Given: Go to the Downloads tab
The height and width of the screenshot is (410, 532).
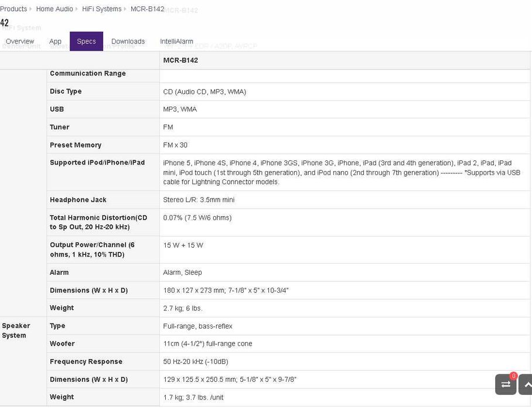Looking at the screenshot, I should tap(128, 42).
